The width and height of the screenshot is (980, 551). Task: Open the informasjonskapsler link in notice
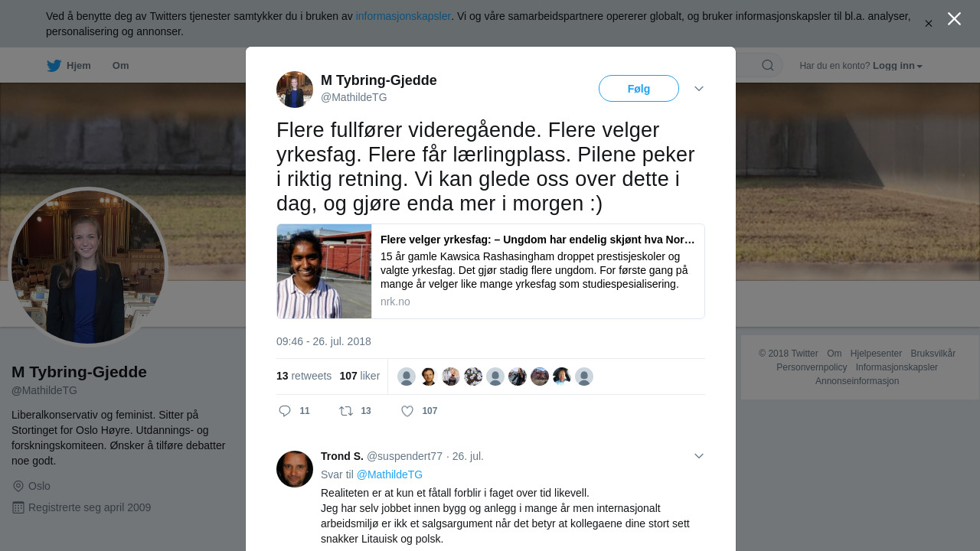pyautogui.click(x=403, y=16)
